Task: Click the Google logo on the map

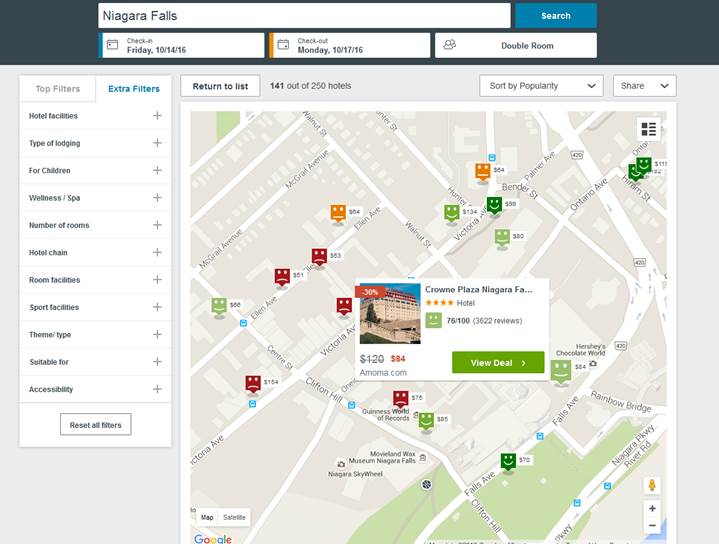Action: click(x=213, y=539)
